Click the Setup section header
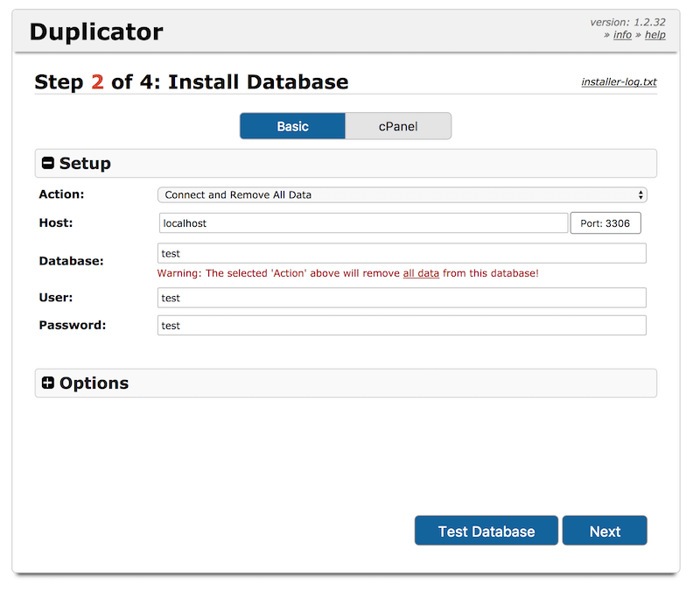Screen dimensions: 700x606 (x=346, y=163)
